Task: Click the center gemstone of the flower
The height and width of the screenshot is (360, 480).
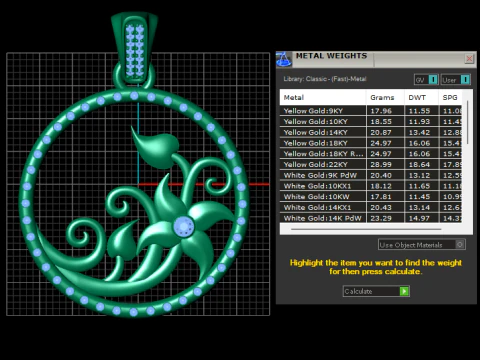Action: 184,226
